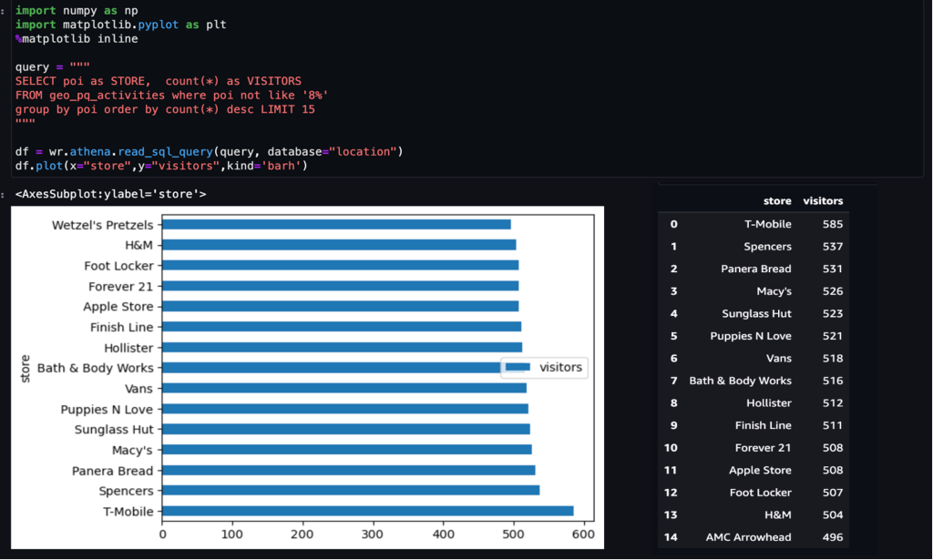This screenshot has height=560, width=933.
Task: Click 'Panera Bread' cell in the table
Action: pyautogui.click(x=756, y=269)
